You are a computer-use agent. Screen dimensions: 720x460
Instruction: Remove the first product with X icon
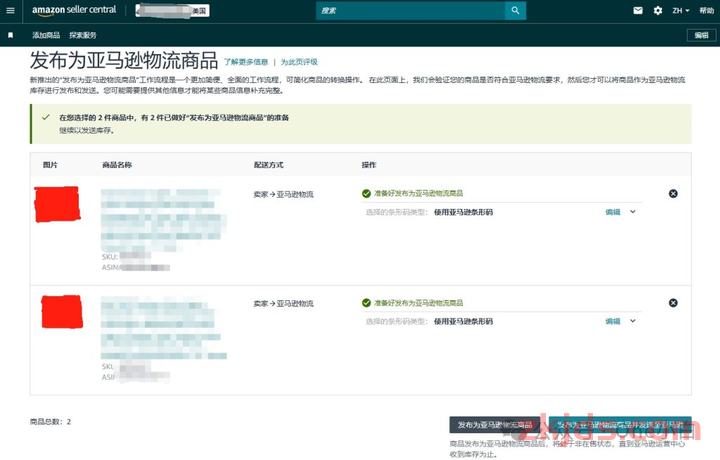(673, 194)
